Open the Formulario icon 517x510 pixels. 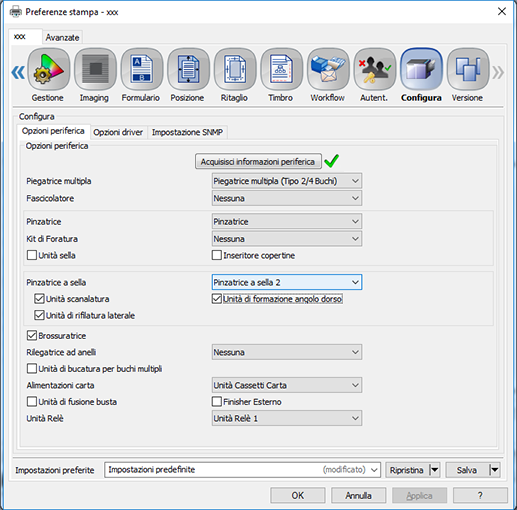(x=142, y=69)
